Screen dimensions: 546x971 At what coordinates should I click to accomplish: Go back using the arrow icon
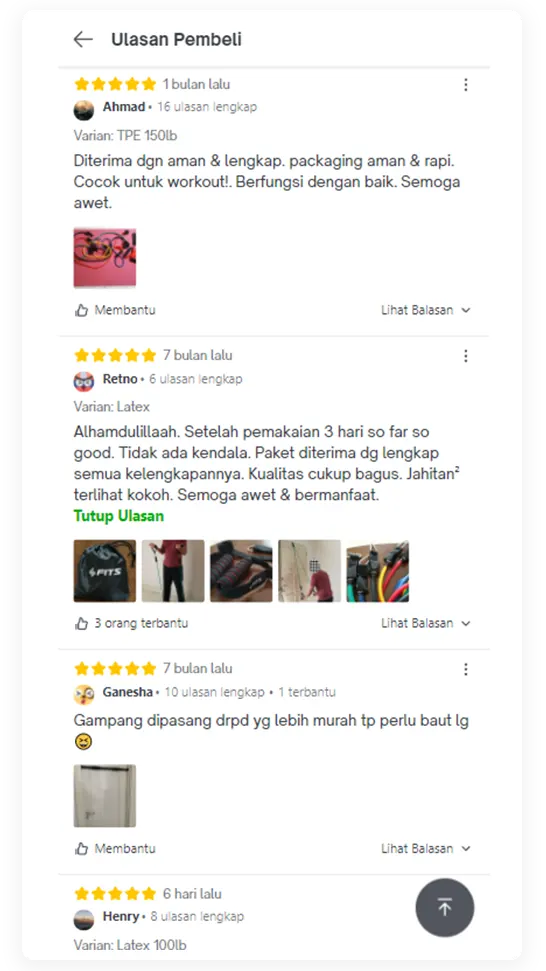83,40
